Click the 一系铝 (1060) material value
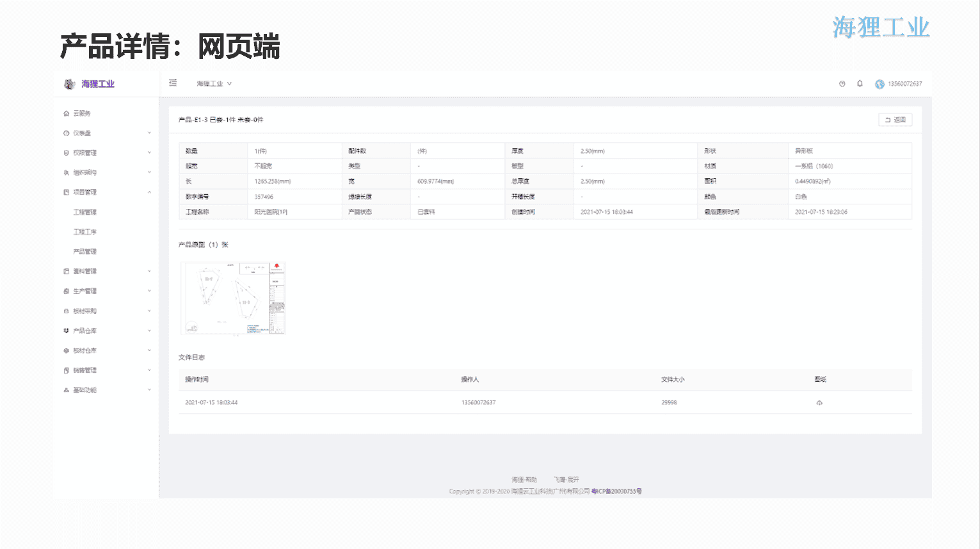 (814, 166)
